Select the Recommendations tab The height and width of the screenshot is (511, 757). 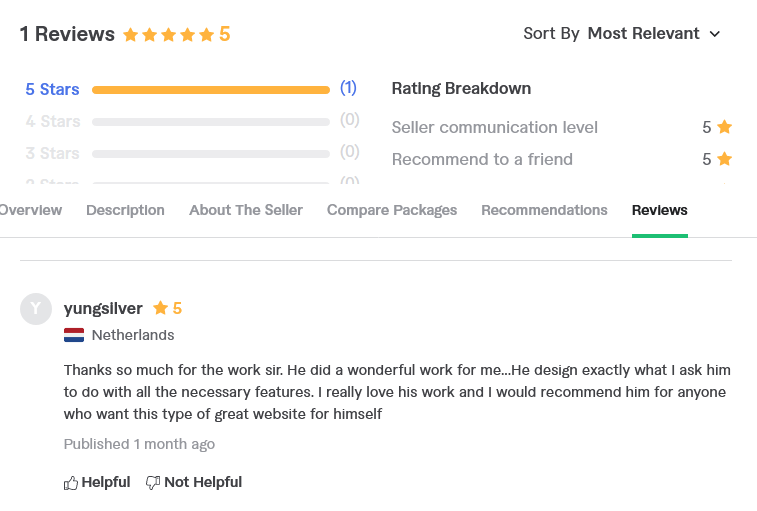pyautogui.click(x=544, y=210)
